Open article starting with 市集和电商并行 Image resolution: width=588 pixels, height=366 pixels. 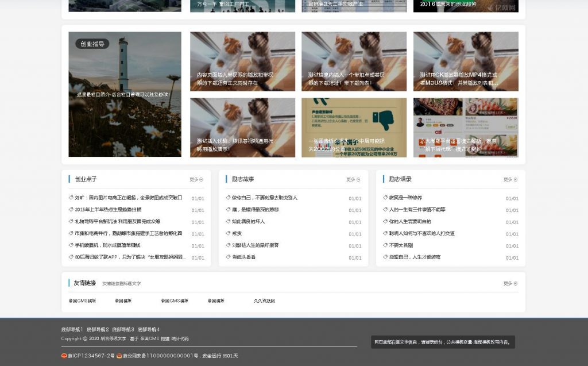pos(128,233)
